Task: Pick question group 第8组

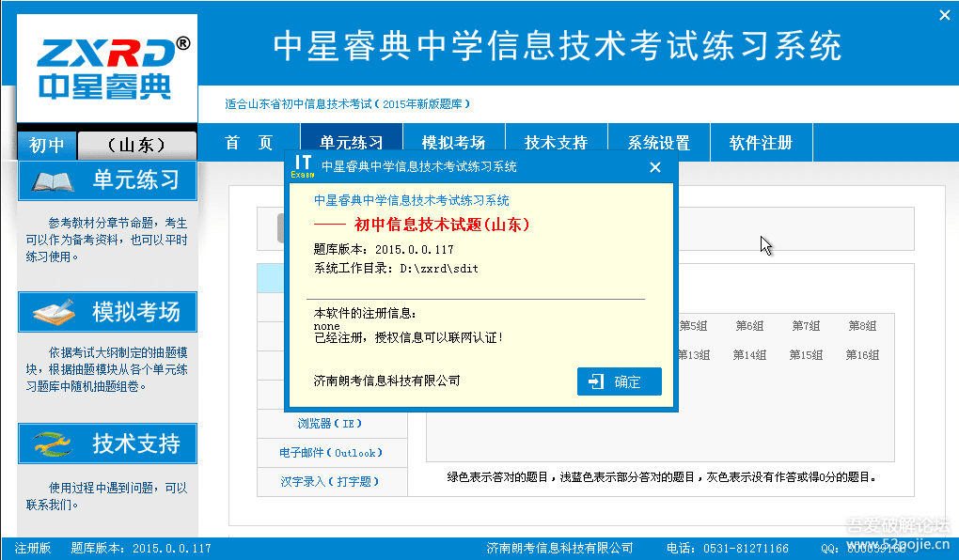Action: [862, 326]
